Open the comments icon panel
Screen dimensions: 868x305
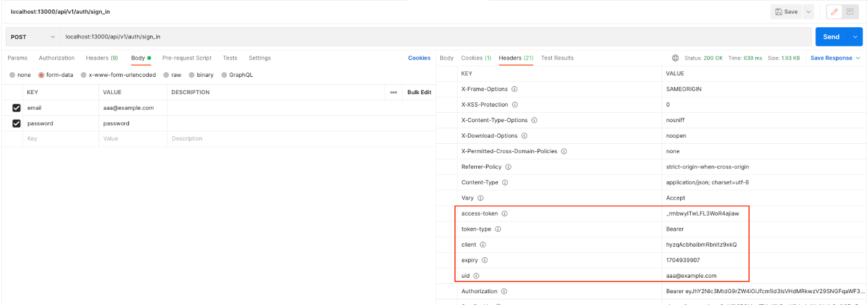tap(850, 12)
